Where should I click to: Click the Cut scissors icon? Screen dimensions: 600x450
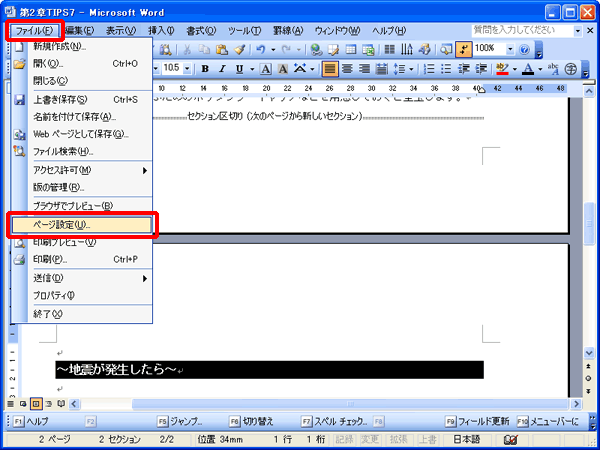[x=188, y=50]
